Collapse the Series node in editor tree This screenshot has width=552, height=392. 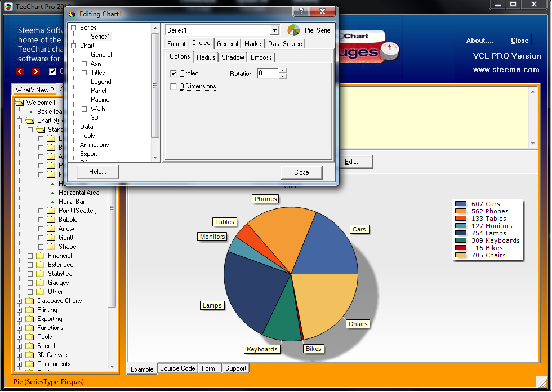click(74, 28)
